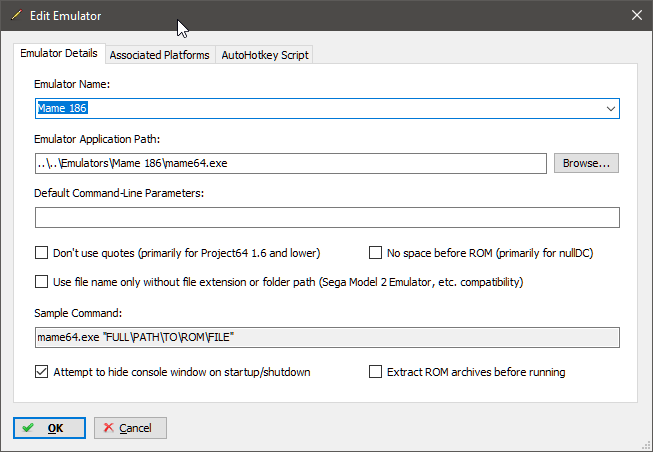Expand the Emulator Name dropdown arrow
The image size is (653, 452).
point(609,109)
